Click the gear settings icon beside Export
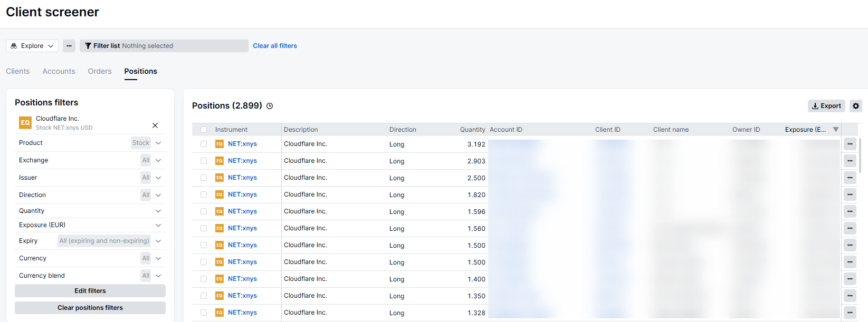 855,106
